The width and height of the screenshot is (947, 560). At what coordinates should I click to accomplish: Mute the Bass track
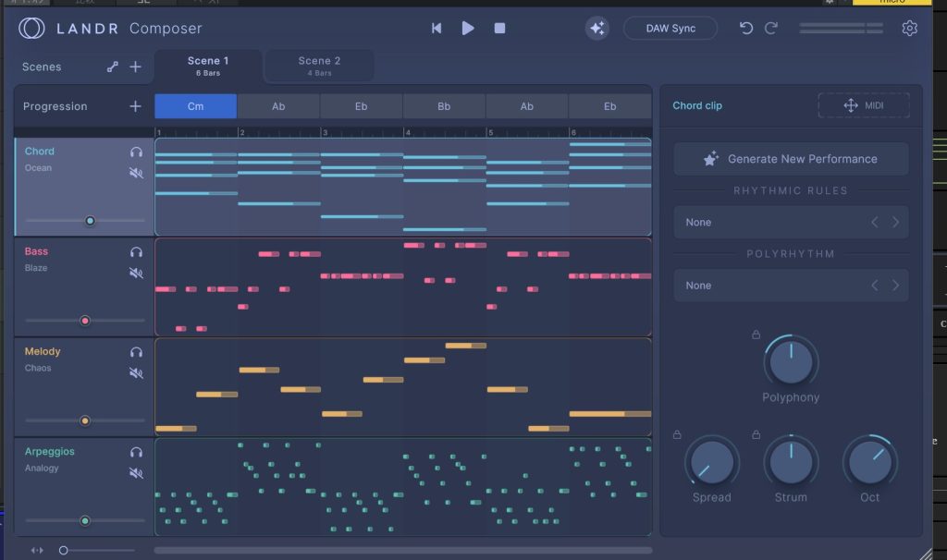pyautogui.click(x=136, y=273)
